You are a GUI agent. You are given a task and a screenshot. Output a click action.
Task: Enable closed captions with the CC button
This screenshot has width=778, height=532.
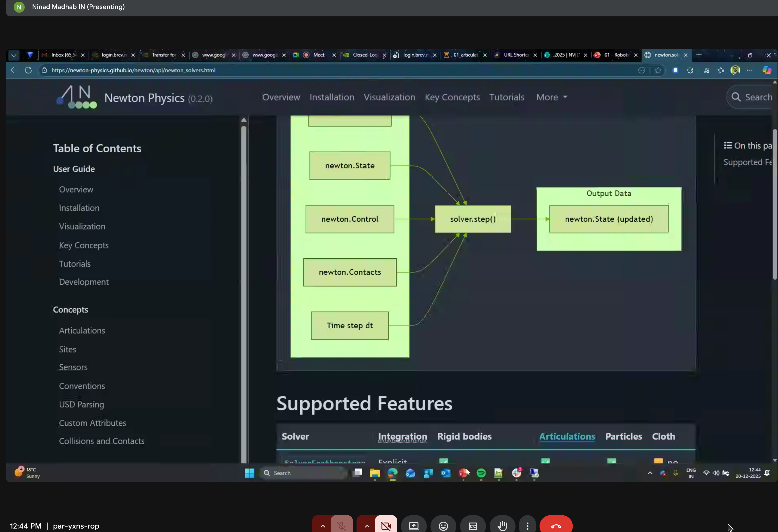[473, 525]
